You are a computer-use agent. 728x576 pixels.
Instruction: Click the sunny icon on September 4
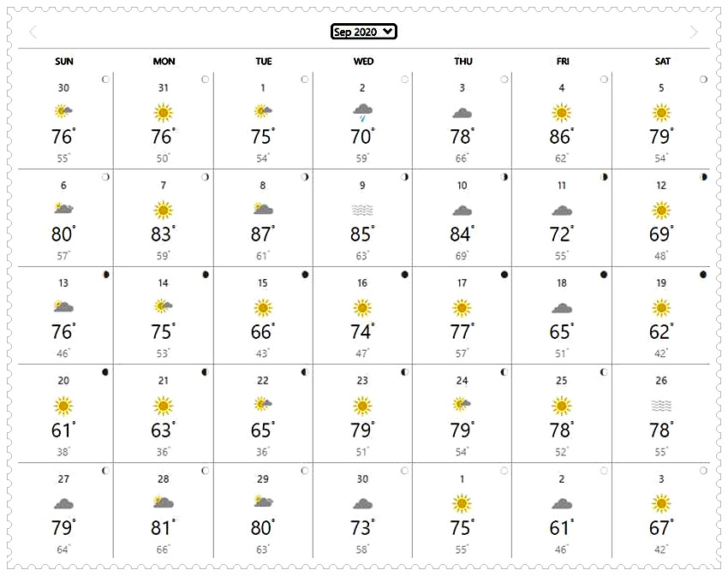(x=561, y=112)
